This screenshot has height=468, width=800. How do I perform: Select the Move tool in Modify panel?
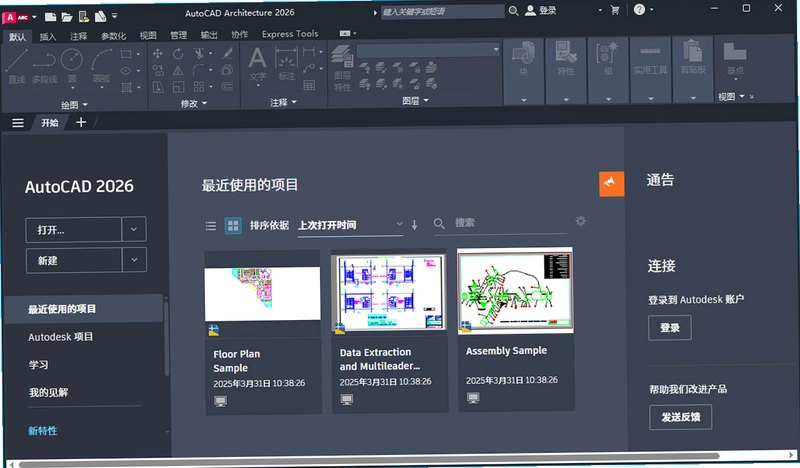point(158,53)
